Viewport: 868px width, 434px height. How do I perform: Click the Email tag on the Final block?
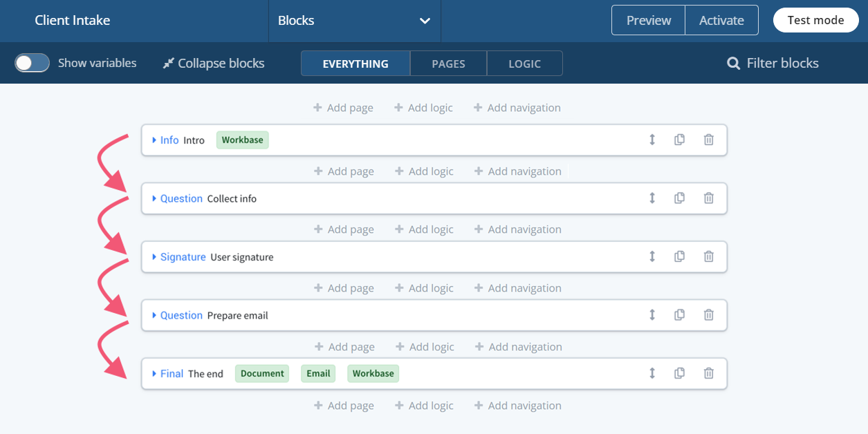[317, 373]
